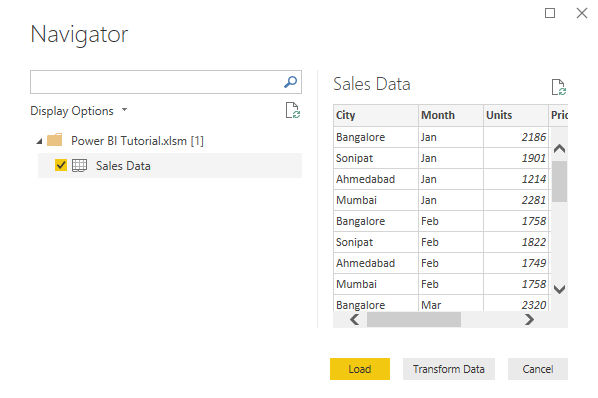Click the Units cell 2320
Image resolution: width=598 pixels, height=398 pixels.
516,304
